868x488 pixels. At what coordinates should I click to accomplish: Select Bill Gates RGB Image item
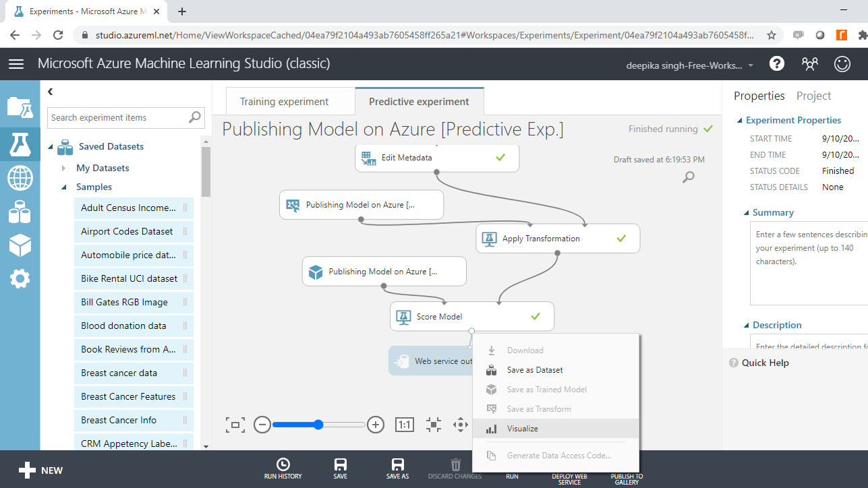click(134, 303)
